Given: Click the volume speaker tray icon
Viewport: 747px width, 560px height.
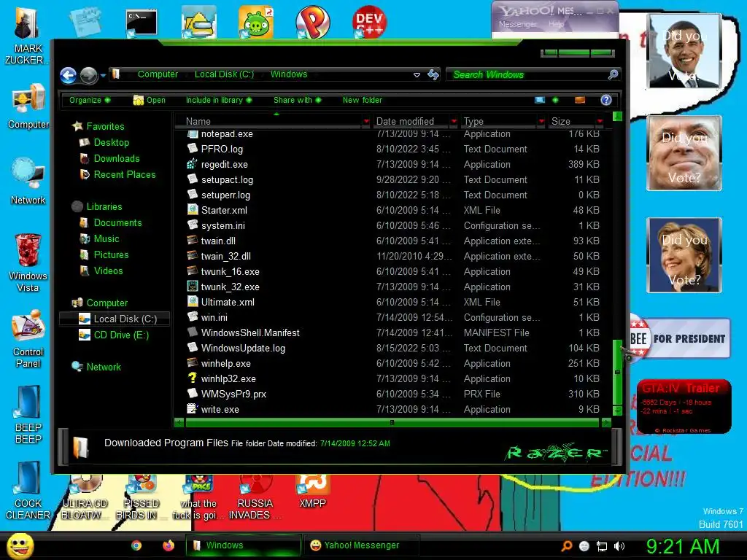Looking at the screenshot, I should tap(619, 546).
